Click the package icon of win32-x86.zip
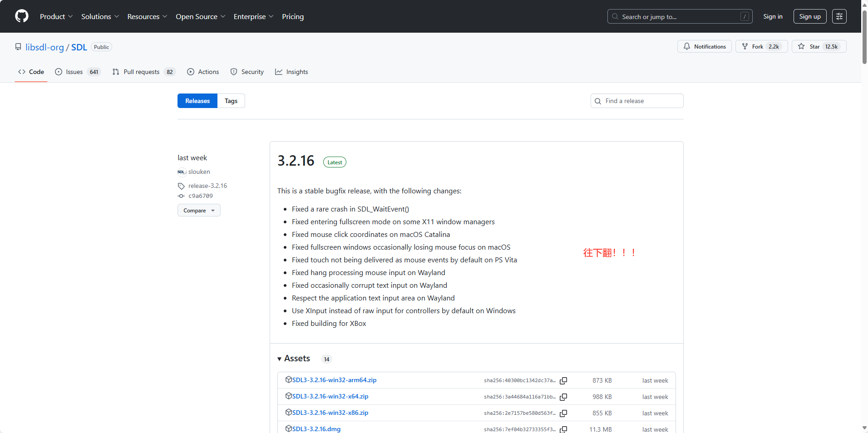868x433 pixels. 288,412
